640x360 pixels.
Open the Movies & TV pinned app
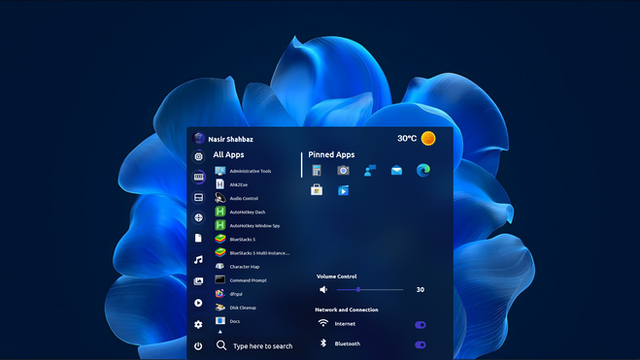343,190
